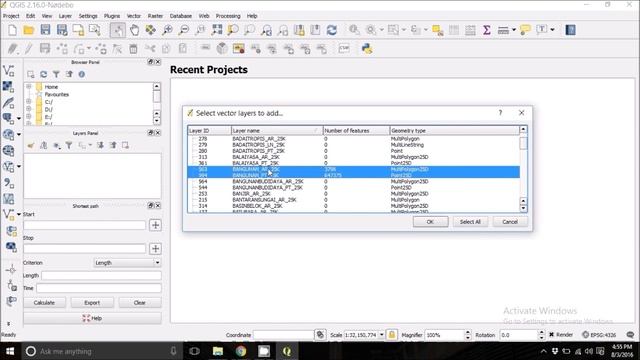
Task: Click the Zoom In magnifier tool
Action: point(167,30)
